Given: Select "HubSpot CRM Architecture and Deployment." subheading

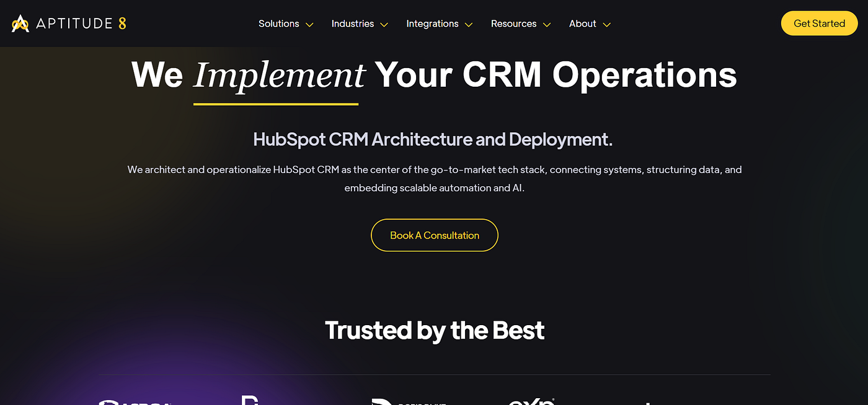Looking at the screenshot, I should pyautogui.click(x=433, y=139).
